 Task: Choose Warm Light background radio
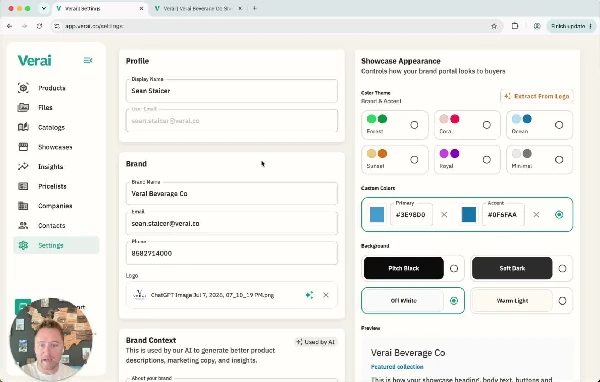pos(562,301)
